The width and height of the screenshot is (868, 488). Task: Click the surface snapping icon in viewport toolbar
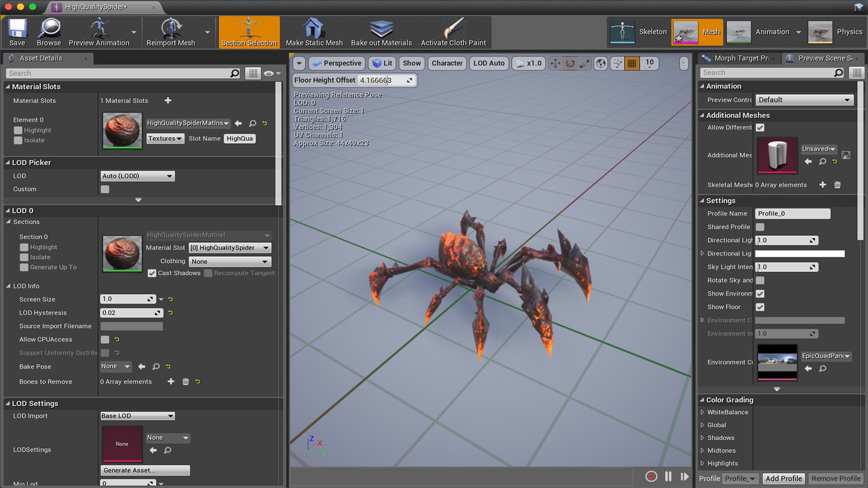pyautogui.click(x=617, y=63)
